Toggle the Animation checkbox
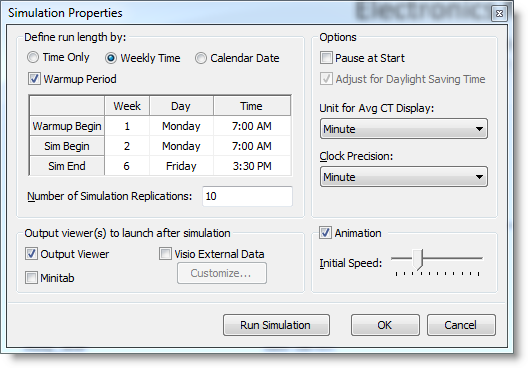The width and height of the screenshot is (528, 368). 325,233
